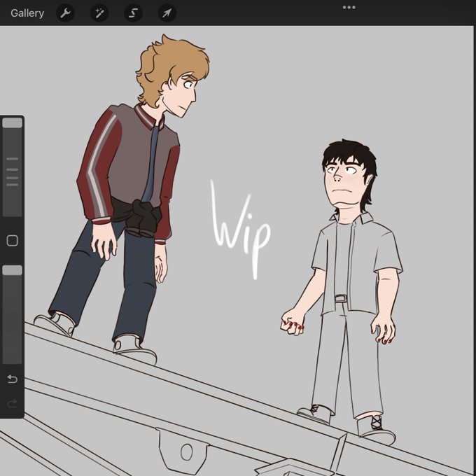The image size is (476, 476).
Task: Redo the last undone action
Action: click(12, 404)
